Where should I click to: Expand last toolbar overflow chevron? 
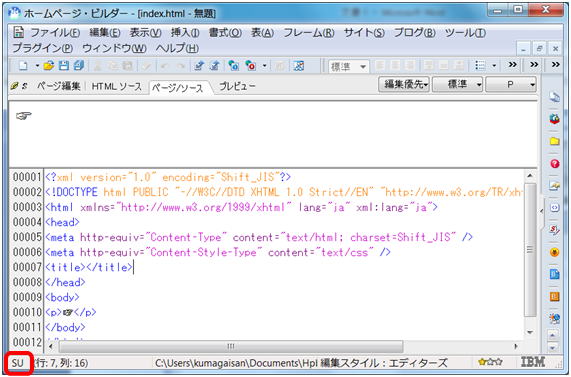point(555,65)
